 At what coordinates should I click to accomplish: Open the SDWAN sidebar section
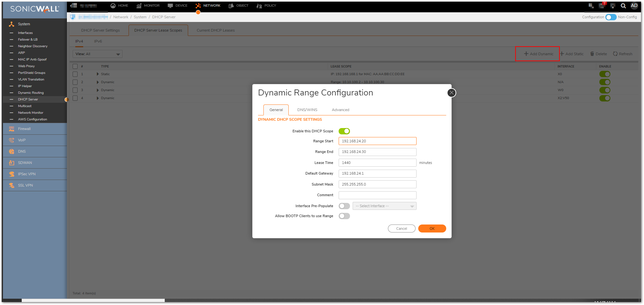(25, 163)
